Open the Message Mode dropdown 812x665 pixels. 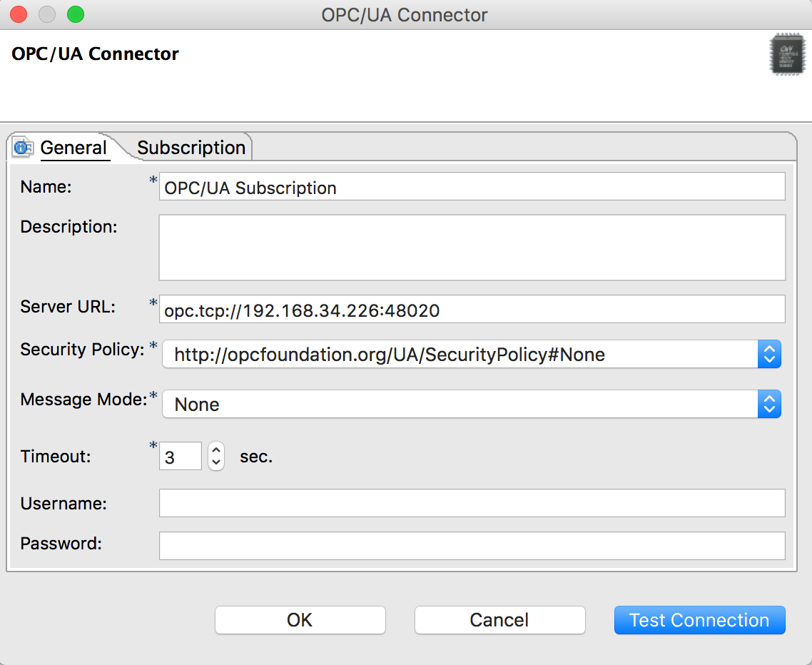point(471,404)
